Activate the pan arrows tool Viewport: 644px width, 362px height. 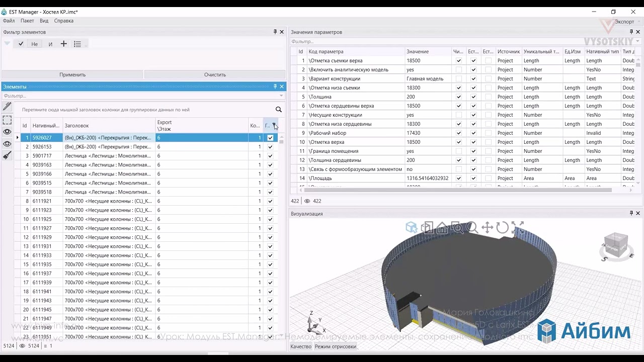click(487, 228)
